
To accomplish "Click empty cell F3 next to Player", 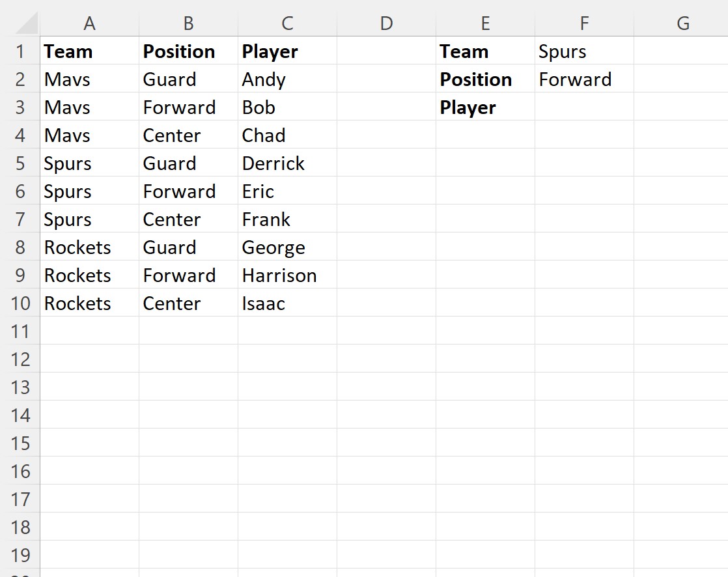I will [x=584, y=107].
